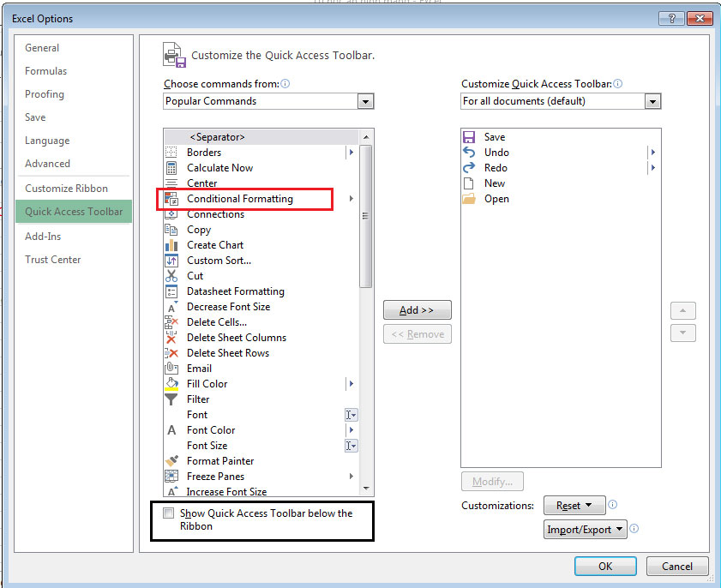
Task: Open the Popular Commands dropdown
Action: click(x=366, y=101)
